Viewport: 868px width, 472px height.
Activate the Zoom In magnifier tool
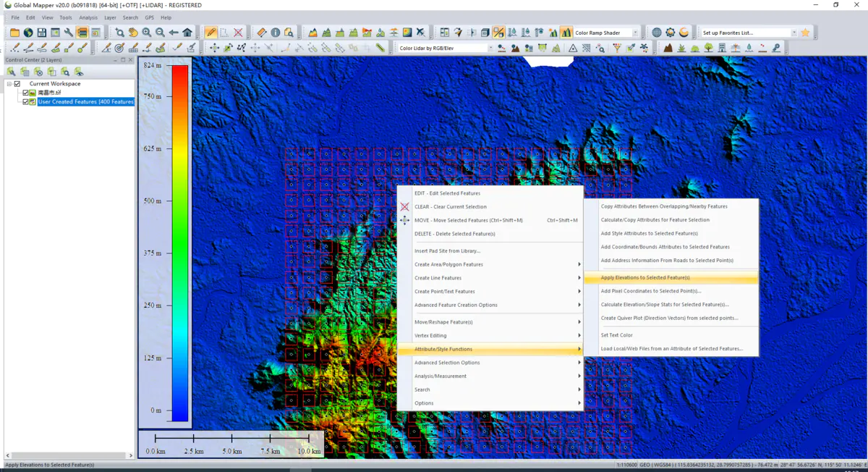point(147,32)
